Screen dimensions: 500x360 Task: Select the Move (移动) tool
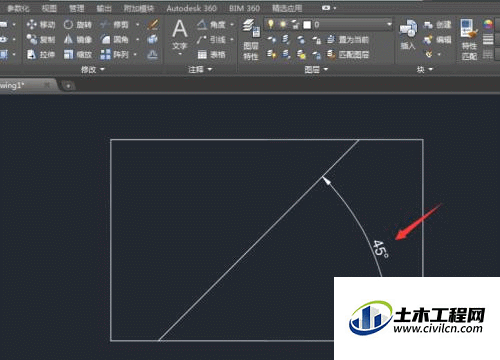coord(40,24)
